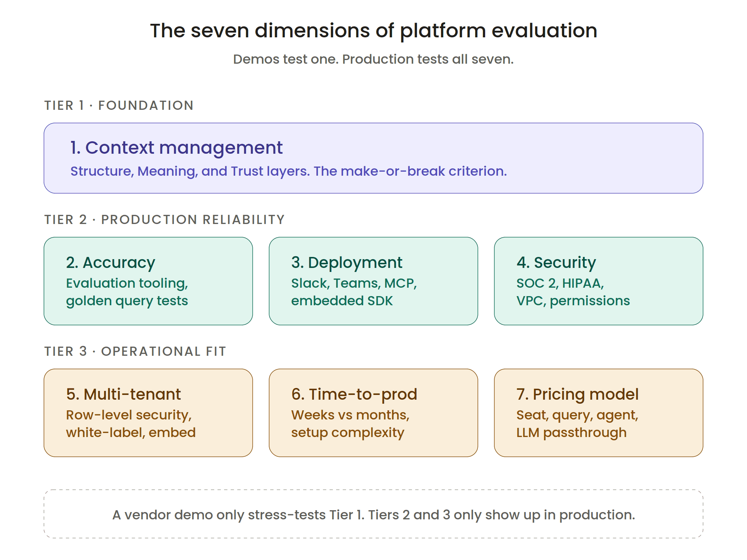Click the title 'The seven dimensions of platform evaluation'
Viewport: 747px width, 560px height.
pos(373,31)
